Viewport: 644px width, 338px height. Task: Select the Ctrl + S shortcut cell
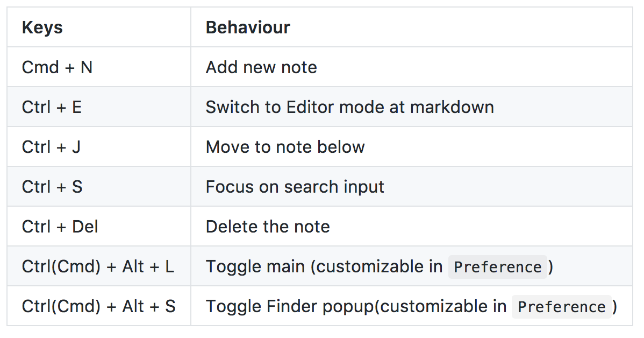pyautogui.click(x=52, y=187)
